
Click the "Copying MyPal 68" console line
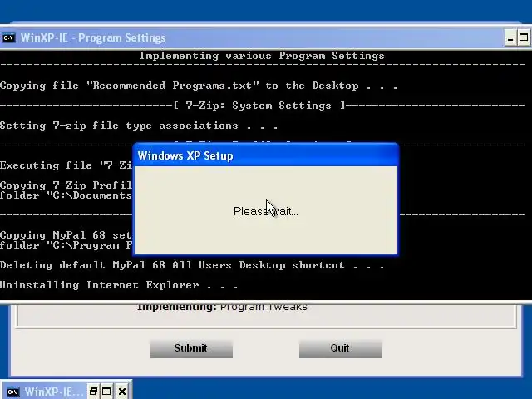(66, 235)
